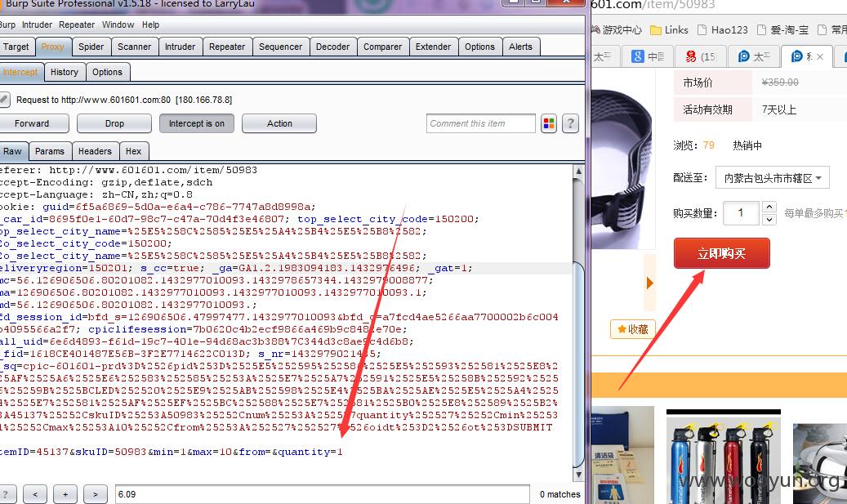Open the proxy History sub-tab
Viewport: 847px width, 504px height.
click(65, 73)
